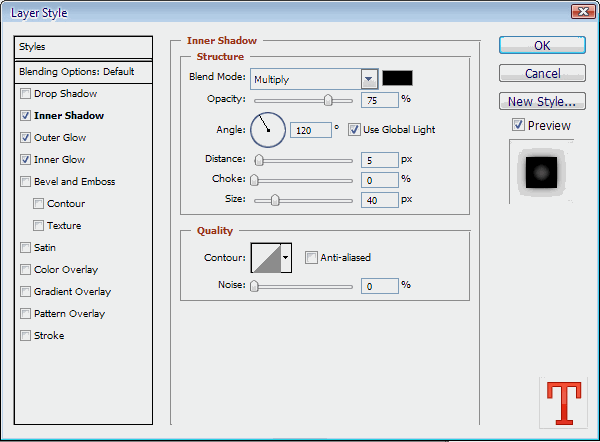Enable the Gradient Overlay checkbox

click(x=25, y=292)
